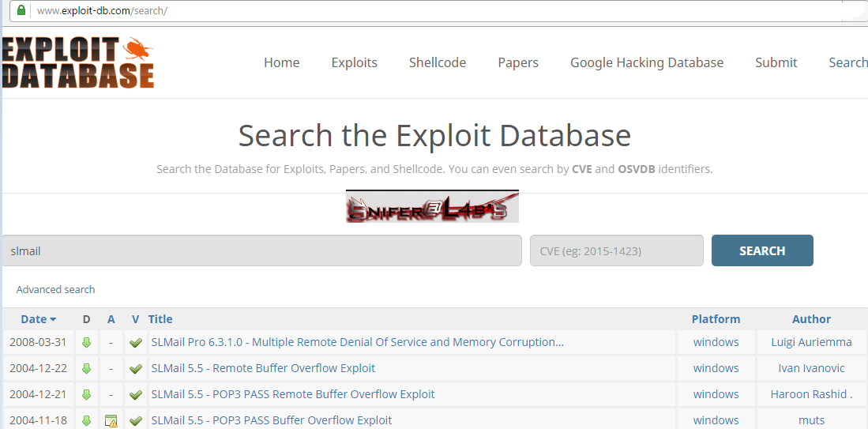Click verified checkmark in 2004-11-18 row
This screenshot has width=868, height=429.
(x=136, y=421)
